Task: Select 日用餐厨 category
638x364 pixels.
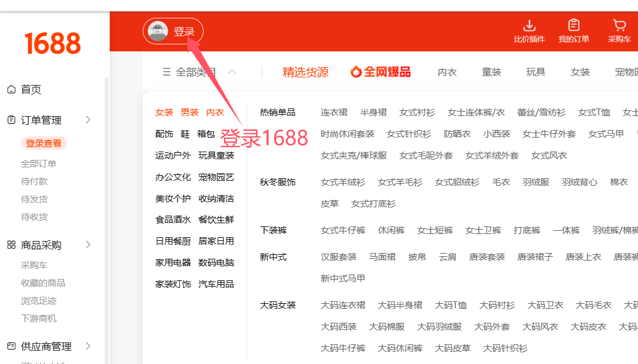Action: coord(173,241)
